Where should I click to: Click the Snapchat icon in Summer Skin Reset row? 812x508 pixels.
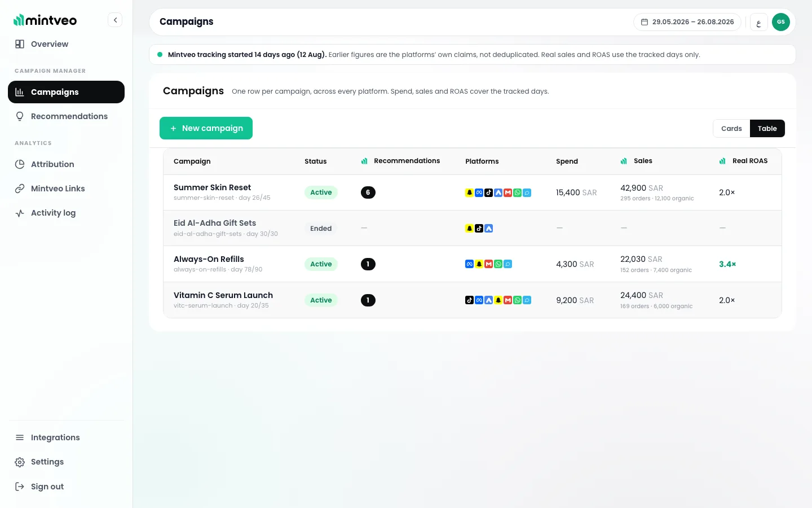coord(469,192)
